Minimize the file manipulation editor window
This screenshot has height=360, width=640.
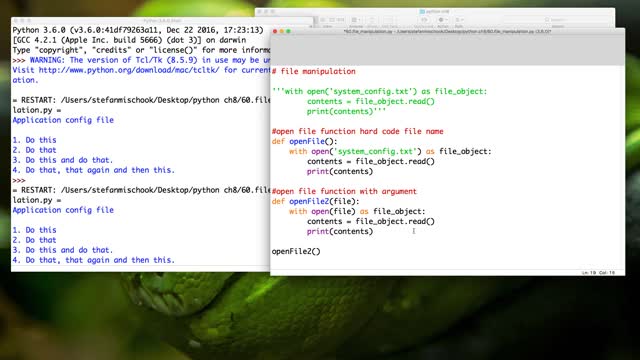point(282,31)
